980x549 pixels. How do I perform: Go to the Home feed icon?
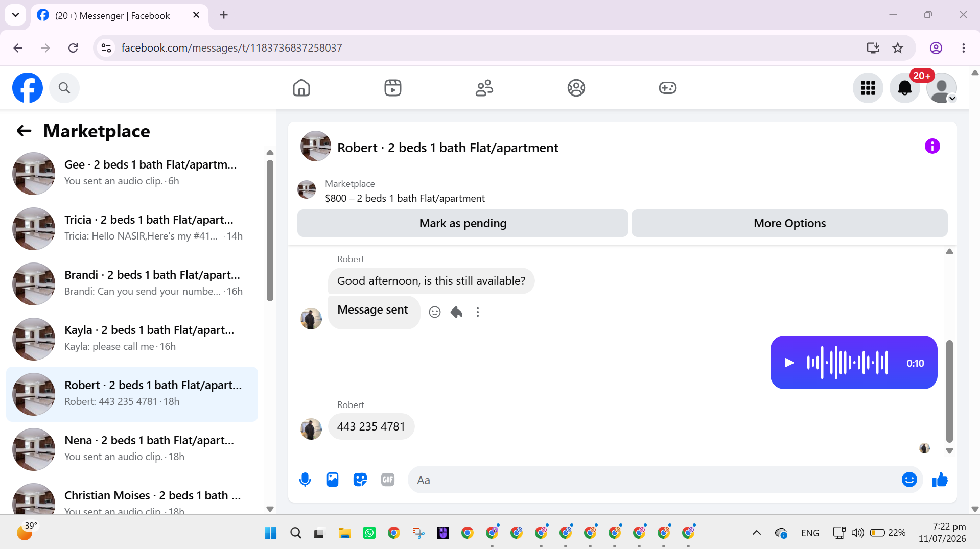[x=301, y=88]
